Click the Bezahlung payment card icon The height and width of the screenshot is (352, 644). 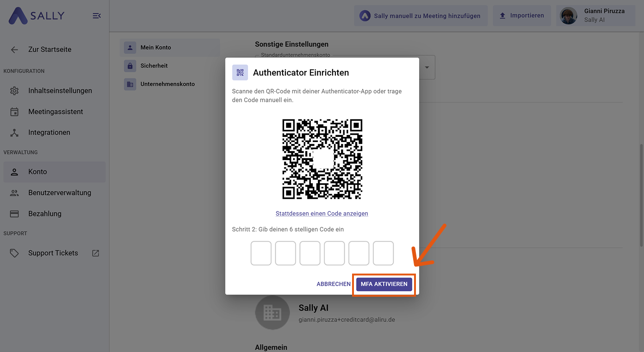click(14, 213)
